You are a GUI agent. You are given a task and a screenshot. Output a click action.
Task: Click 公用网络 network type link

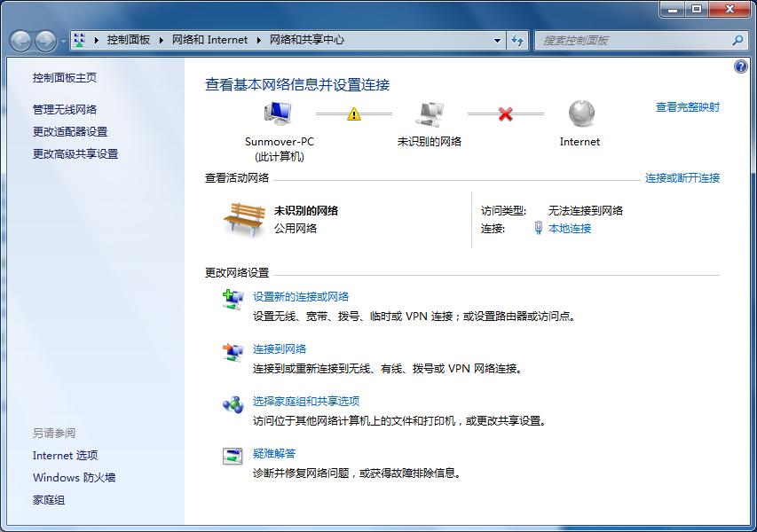296,228
